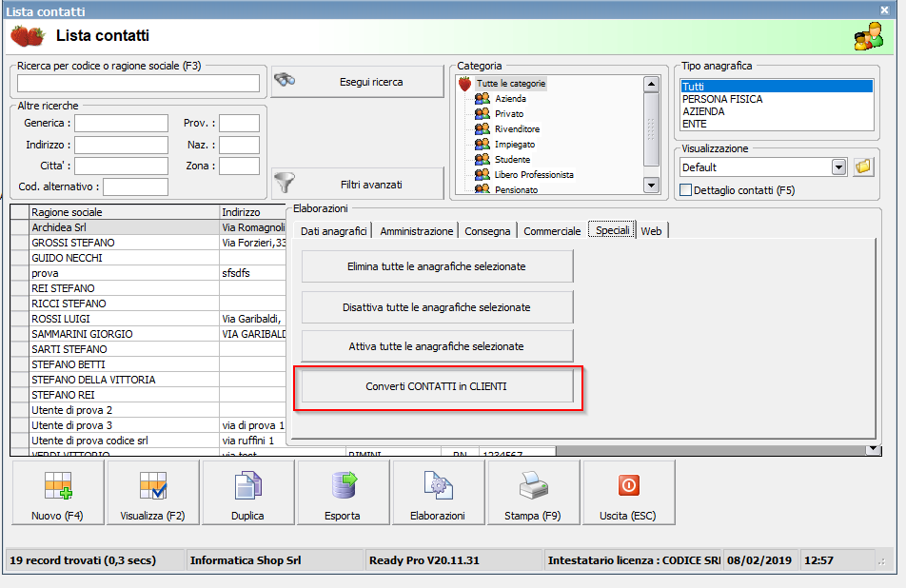Select the Studente category icon
Viewport: 906px width, 588px height.
click(x=482, y=159)
